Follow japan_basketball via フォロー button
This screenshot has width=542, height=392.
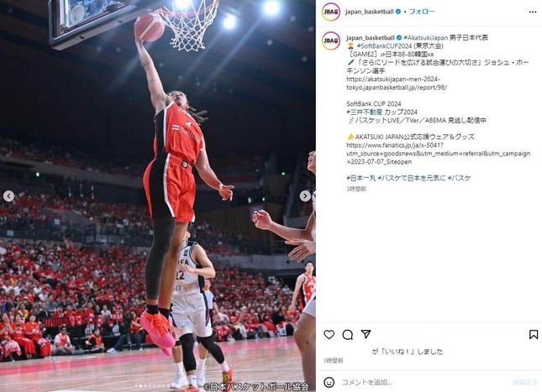click(x=422, y=12)
